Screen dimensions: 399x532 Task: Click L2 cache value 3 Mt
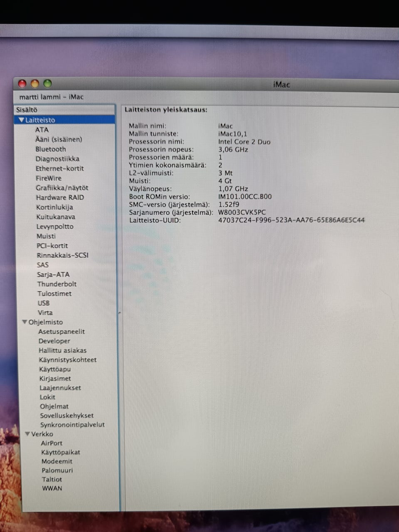tap(225, 173)
